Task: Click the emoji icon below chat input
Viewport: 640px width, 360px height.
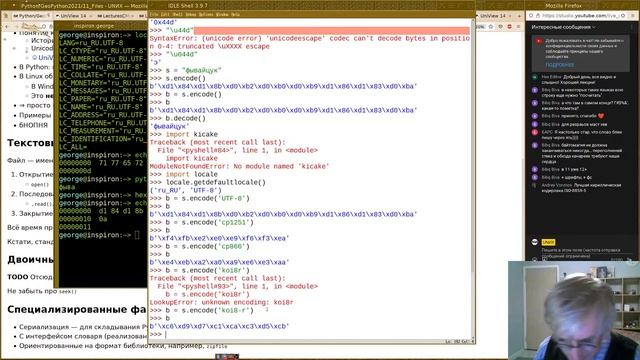Action: point(534,259)
